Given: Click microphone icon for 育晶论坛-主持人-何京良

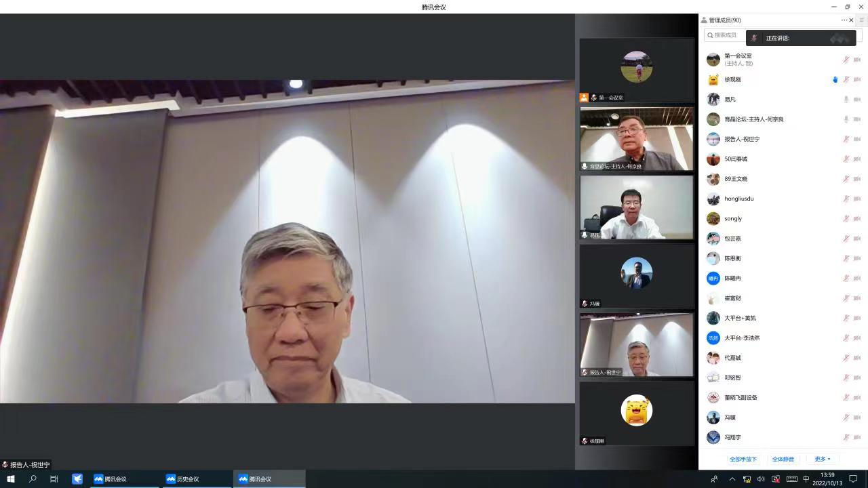Looking at the screenshot, I should (846, 119).
